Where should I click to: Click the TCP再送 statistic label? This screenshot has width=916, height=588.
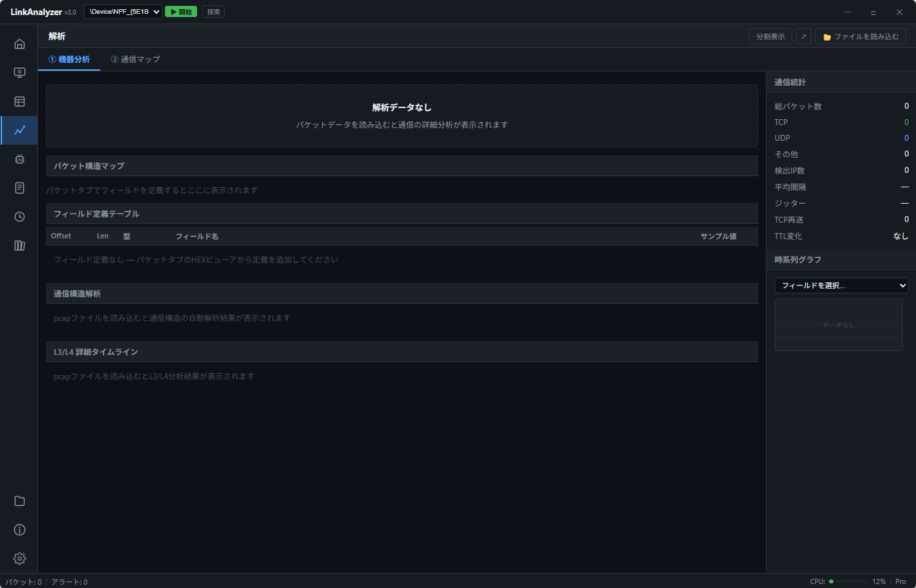(789, 220)
